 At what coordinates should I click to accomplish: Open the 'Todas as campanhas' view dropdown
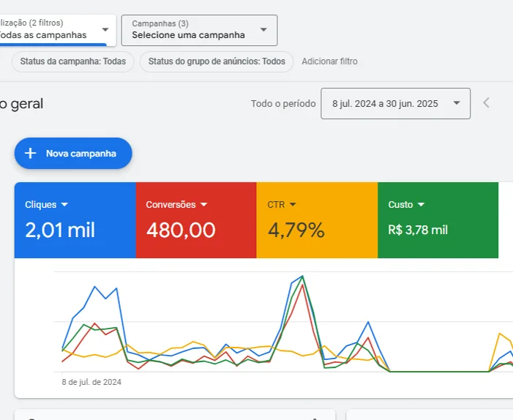pos(57,30)
